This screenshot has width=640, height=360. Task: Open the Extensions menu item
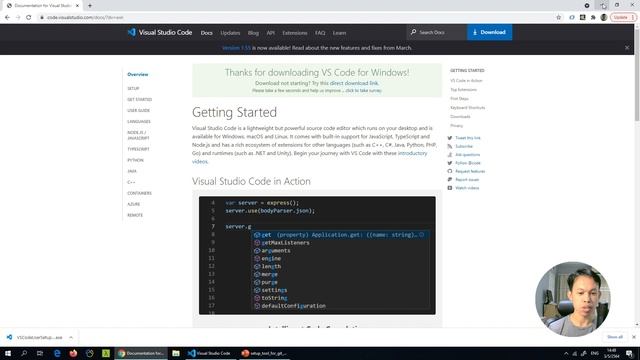click(x=295, y=33)
